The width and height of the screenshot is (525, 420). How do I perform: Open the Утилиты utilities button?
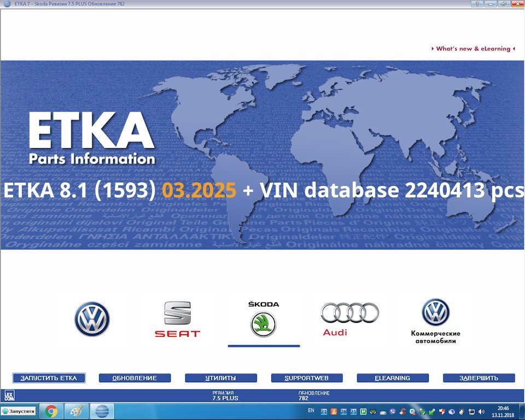pyautogui.click(x=221, y=378)
